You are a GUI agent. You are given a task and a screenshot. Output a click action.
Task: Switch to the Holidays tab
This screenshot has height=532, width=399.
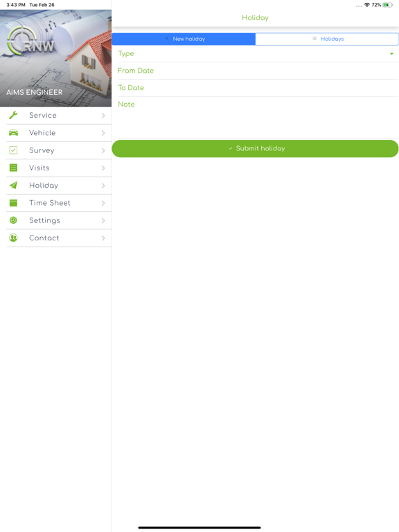coord(327,39)
